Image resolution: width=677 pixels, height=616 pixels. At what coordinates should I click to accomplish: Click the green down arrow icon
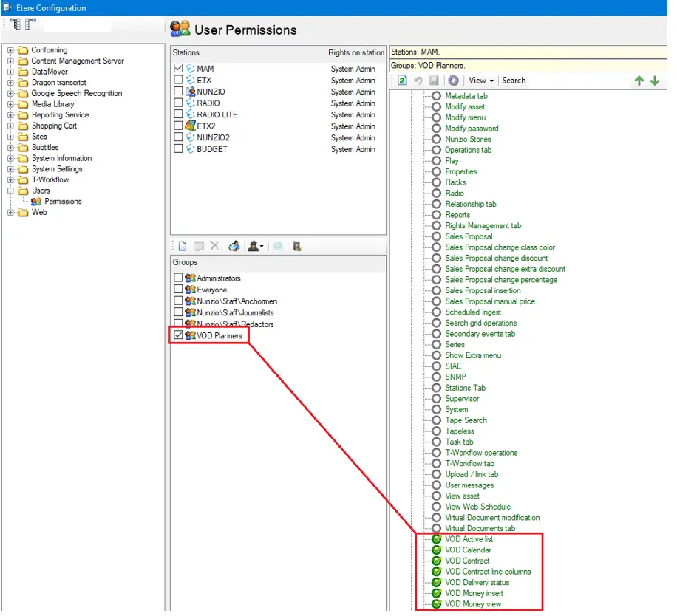coord(655,81)
